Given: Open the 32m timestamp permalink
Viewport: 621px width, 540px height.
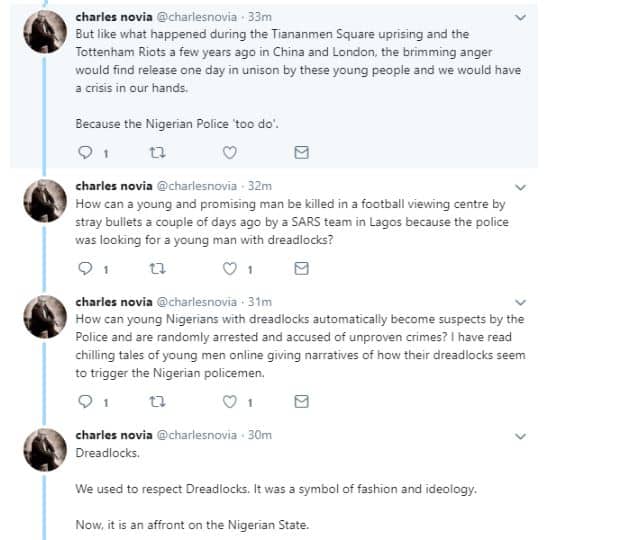Looking at the screenshot, I should point(261,185).
